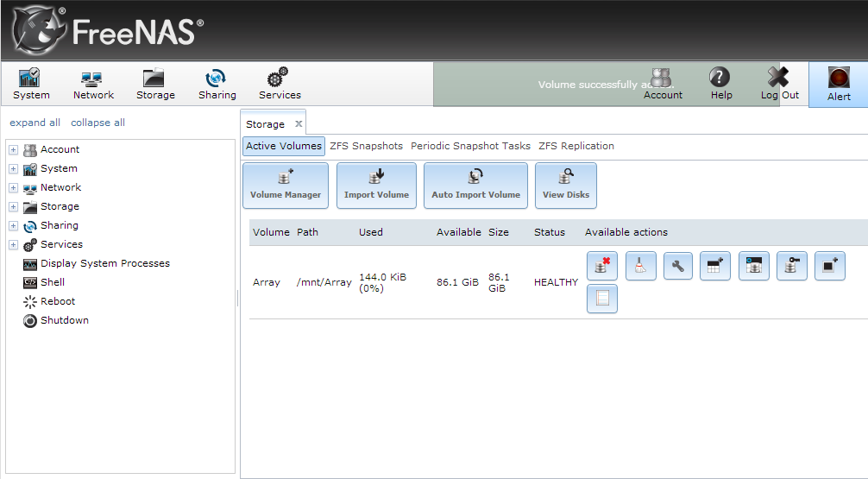Expand the Account tree node
Viewport: 868px width, 479px height.
pyautogui.click(x=13, y=149)
